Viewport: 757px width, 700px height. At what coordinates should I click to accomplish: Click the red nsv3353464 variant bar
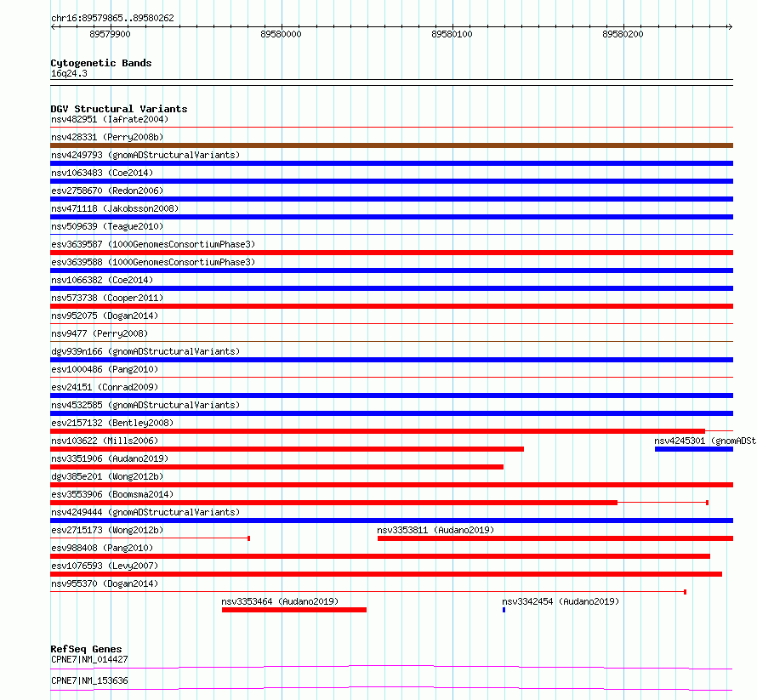(294, 610)
